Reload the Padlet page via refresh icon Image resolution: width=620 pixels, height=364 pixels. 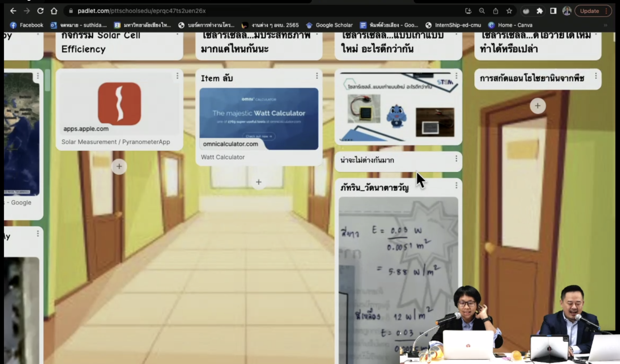click(40, 10)
